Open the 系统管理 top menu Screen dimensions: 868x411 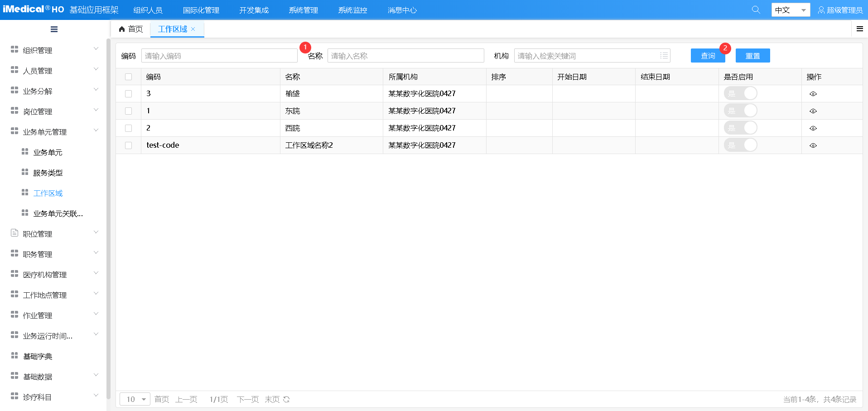pyautogui.click(x=303, y=10)
